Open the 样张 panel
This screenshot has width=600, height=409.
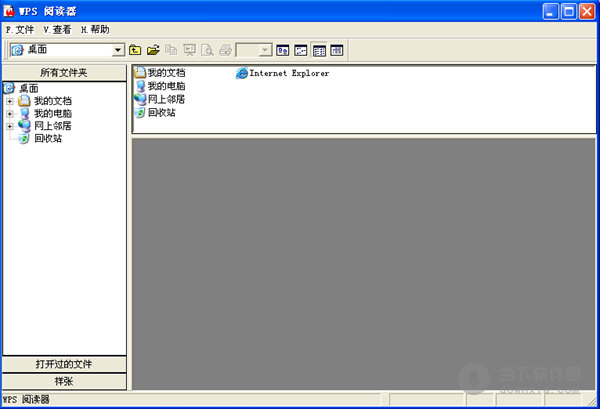coord(64,381)
